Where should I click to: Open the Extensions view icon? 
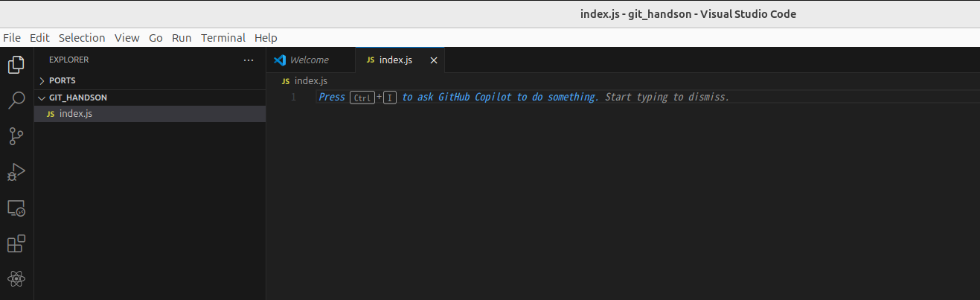(x=16, y=244)
